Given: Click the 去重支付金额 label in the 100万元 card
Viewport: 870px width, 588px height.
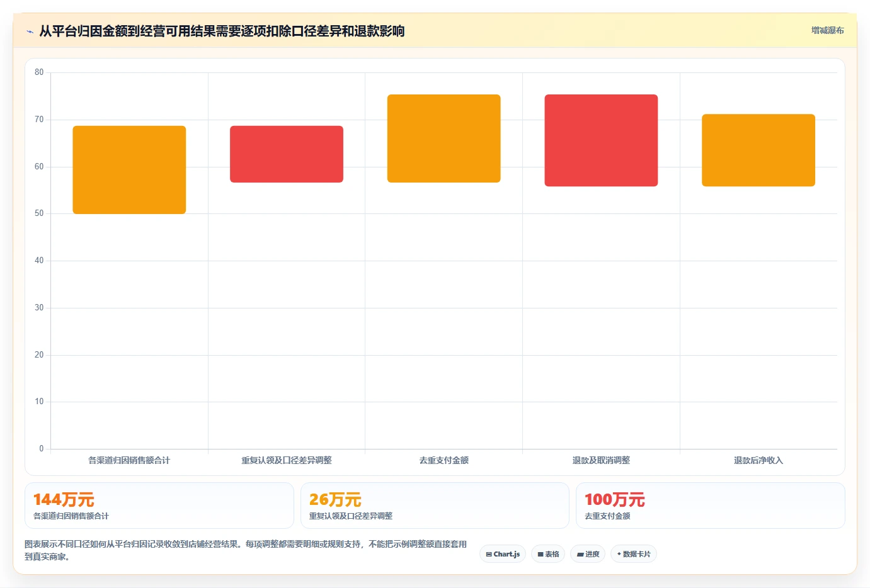Looking at the screenshot, I should tap(607, 516).
